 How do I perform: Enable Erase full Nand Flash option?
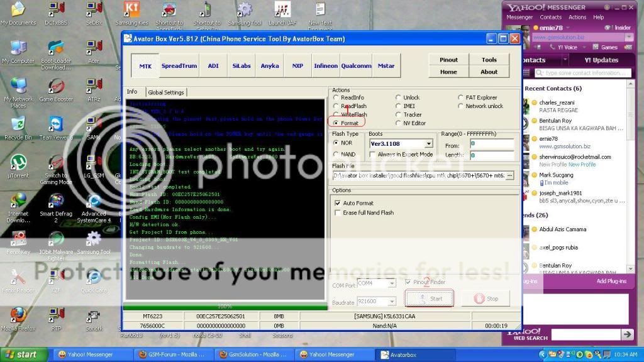click(338, 213)
